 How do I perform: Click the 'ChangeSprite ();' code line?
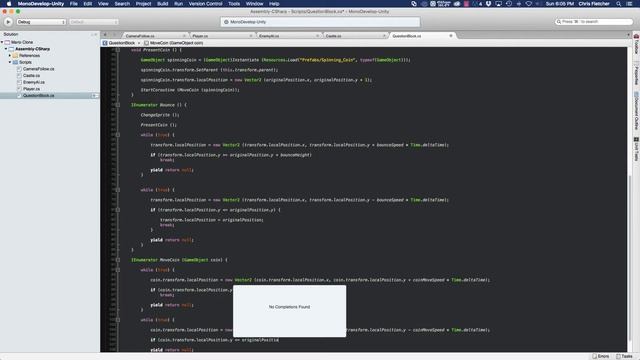click(x=160, y=115)
